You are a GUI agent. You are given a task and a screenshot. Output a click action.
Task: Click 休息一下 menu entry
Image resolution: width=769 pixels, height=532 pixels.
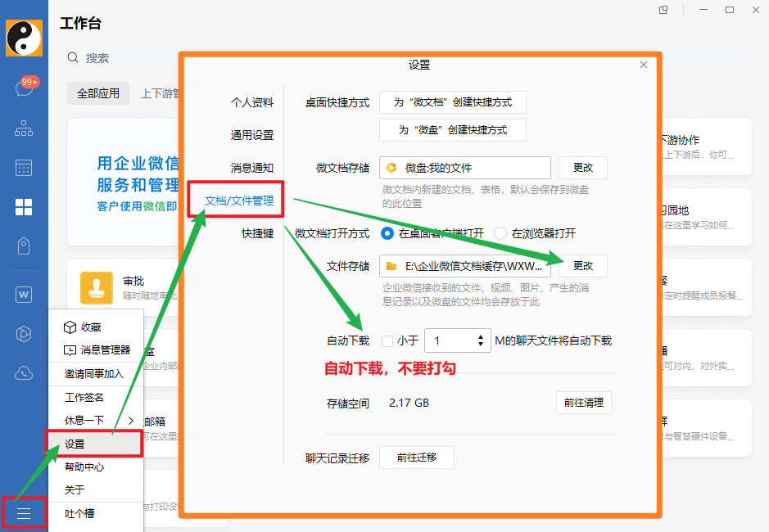click(x=96, y=420)
